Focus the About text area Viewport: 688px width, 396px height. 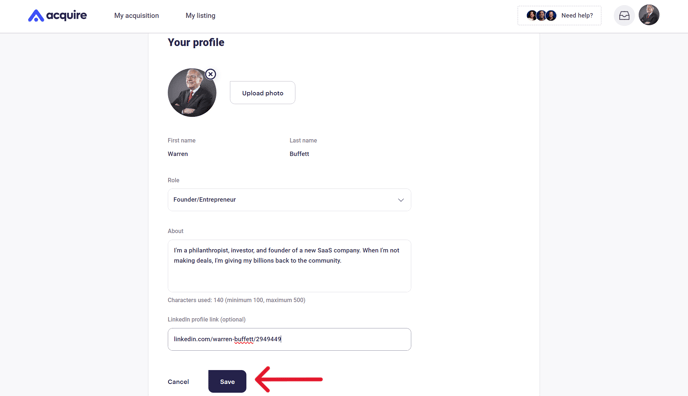point(289,266)
